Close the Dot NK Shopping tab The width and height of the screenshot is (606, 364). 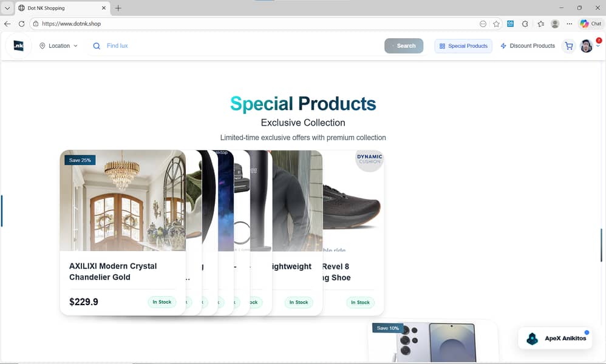tap(104, 8)
